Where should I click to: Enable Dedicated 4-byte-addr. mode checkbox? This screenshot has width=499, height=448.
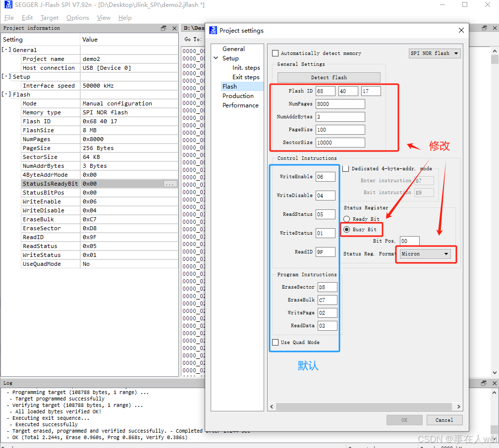(345, 168)
